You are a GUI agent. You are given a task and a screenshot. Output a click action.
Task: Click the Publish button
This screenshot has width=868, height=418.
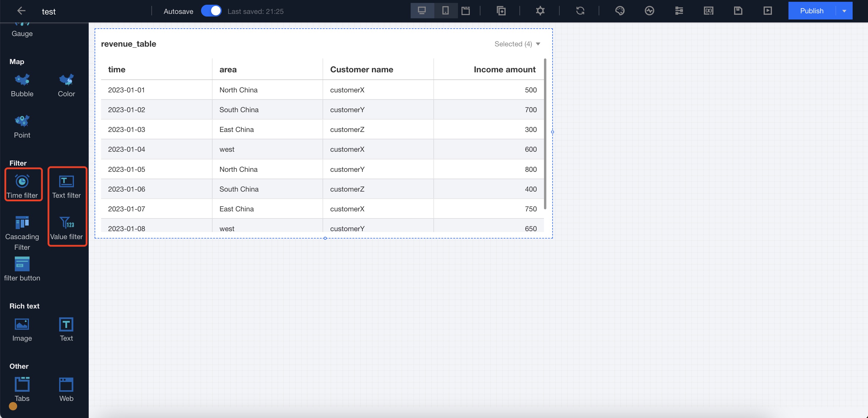[812, 11]
